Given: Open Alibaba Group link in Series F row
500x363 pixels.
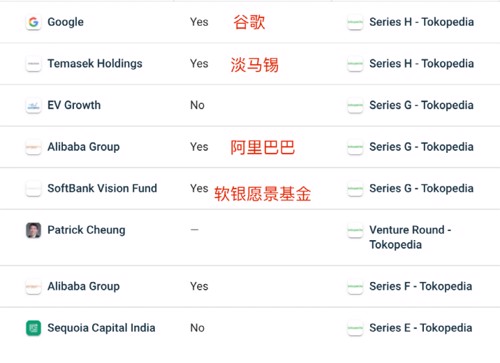Looking at the screenshot, I should pyautogui.click(x=83, y=286).
